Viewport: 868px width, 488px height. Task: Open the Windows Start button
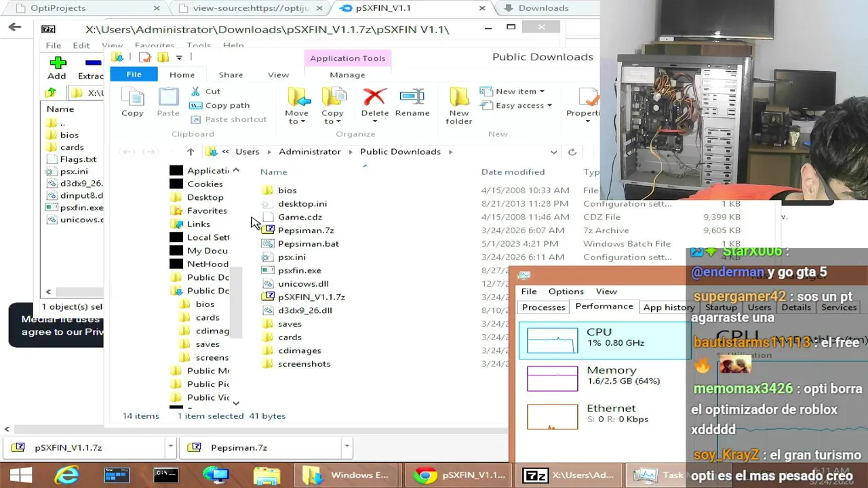pos(20,475)
